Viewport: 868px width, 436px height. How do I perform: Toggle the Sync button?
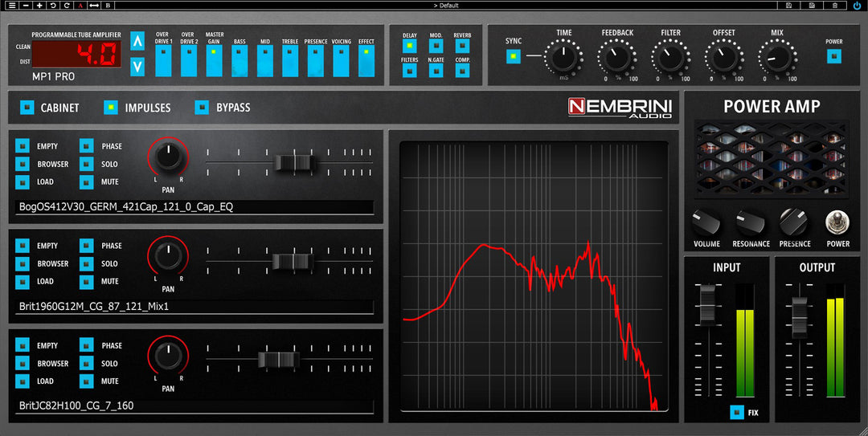click(514, 56)
